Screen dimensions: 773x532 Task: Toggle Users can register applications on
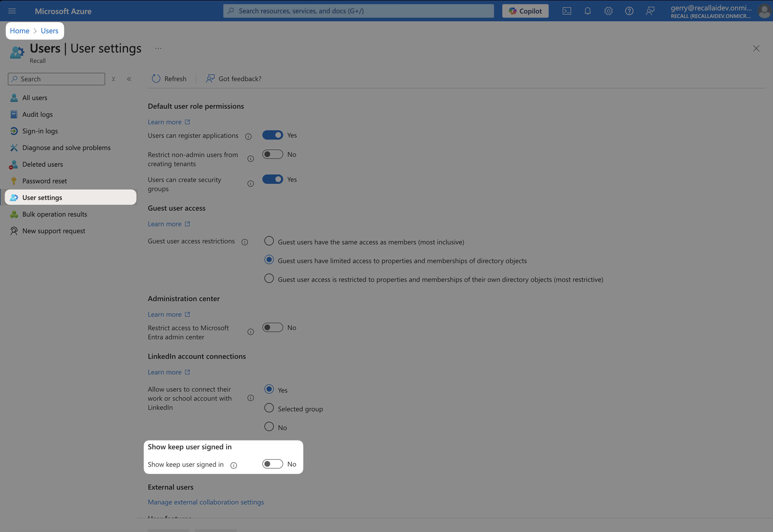point(273,135)
